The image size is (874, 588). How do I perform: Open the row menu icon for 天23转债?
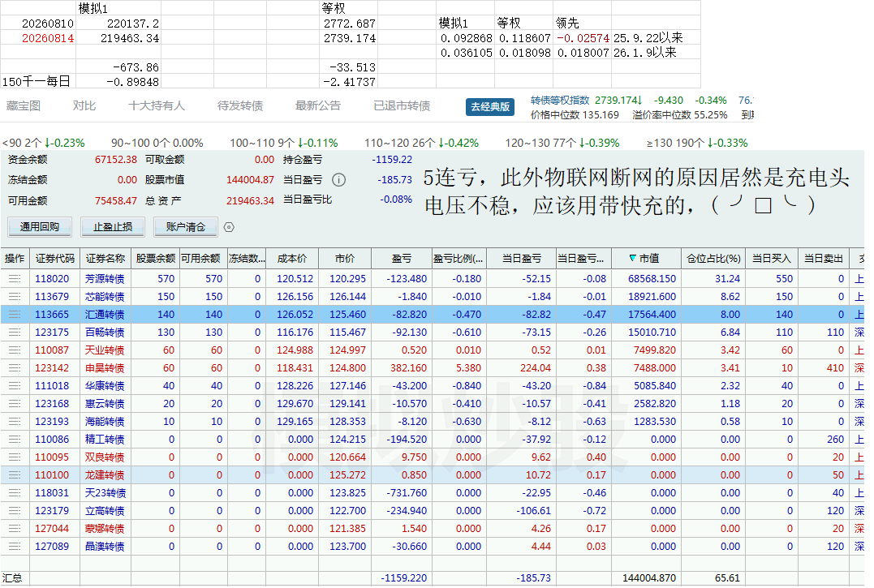[15, 492]
